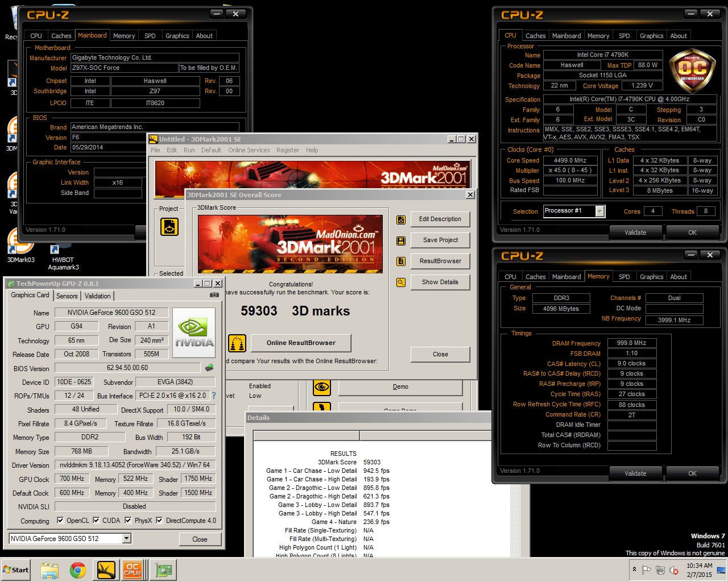Click BIOS Version field 62.94.50.00.60
This screenshot has width=728, height=582.
coord(127,368)
